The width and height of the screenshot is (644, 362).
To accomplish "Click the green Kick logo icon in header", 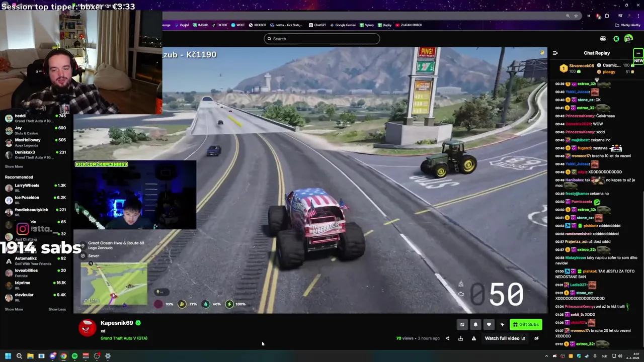I will coord(616,39).
